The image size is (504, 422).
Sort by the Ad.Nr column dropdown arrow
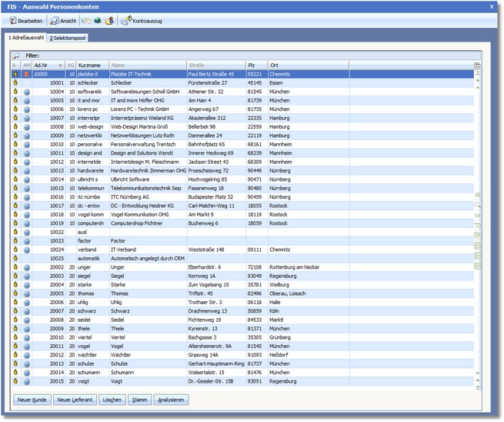click(x=61, y=65)
